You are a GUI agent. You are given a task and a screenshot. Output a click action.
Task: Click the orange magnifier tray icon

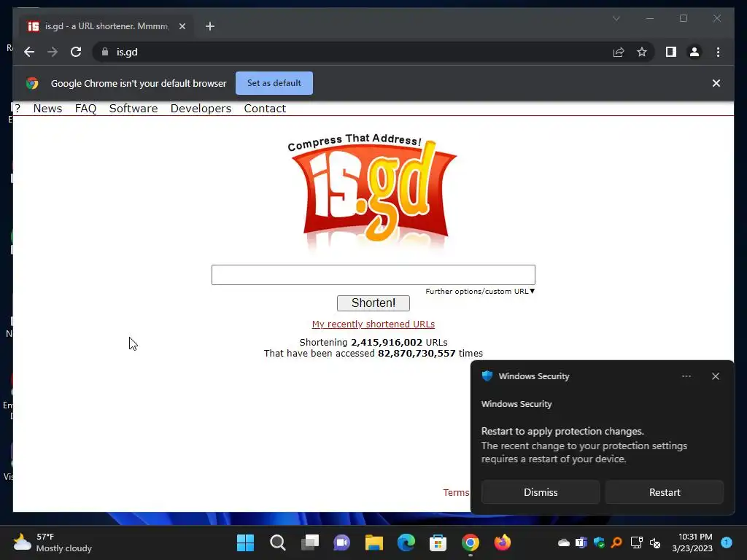pos(616,542)
